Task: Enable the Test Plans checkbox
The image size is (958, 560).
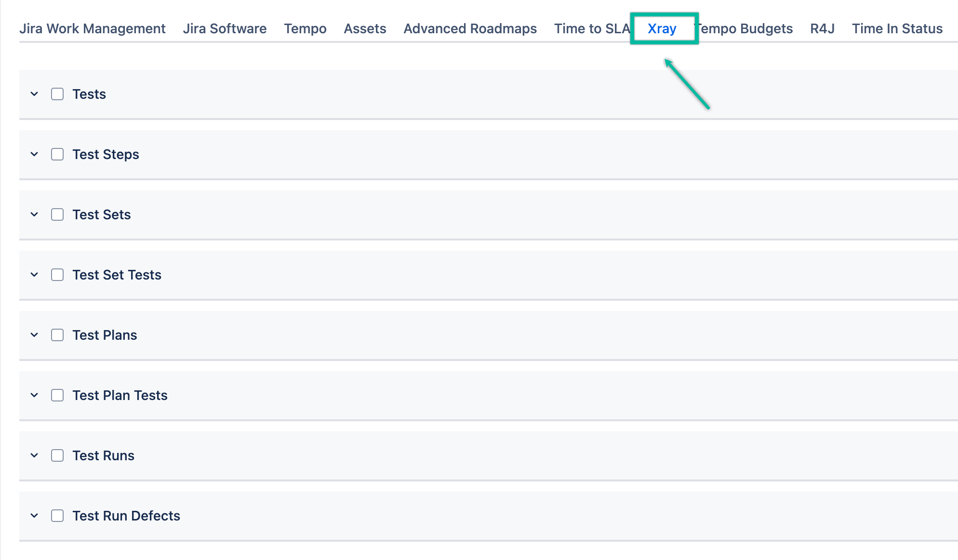Action: click(x=57, y=335)
